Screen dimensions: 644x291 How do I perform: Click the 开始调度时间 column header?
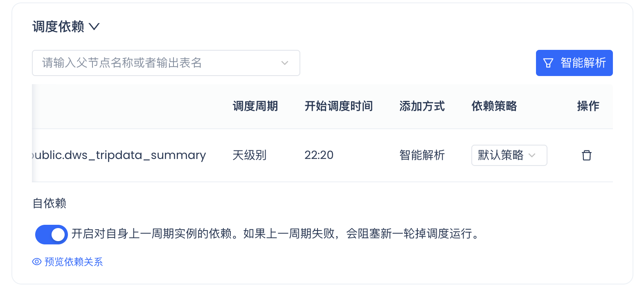tap(339, 106)
